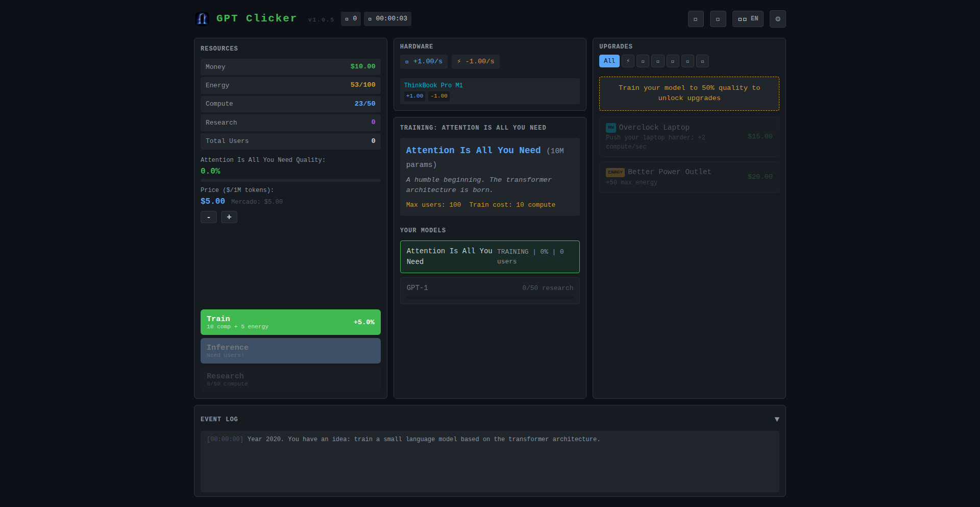This screenshot has width=980, height=507.
Task: Click the v1.0.5 version label
Action: point(321,20)
